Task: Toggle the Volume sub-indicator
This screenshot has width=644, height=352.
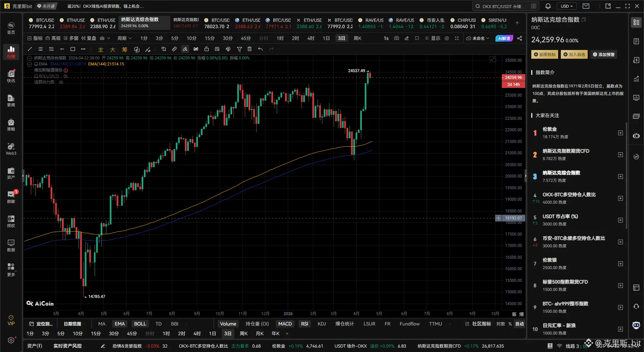Action: [x=228, y=324]
